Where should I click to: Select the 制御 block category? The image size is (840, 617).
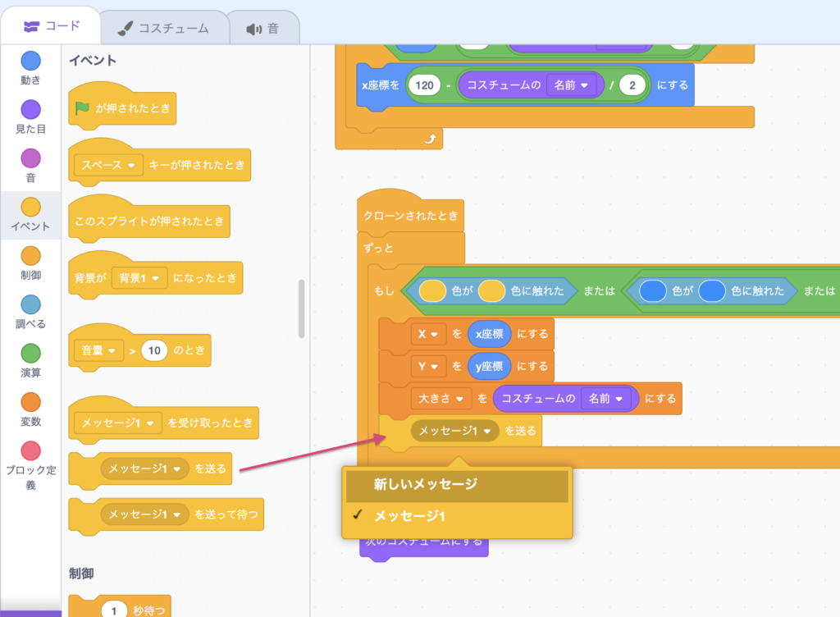tap(30, 263)
